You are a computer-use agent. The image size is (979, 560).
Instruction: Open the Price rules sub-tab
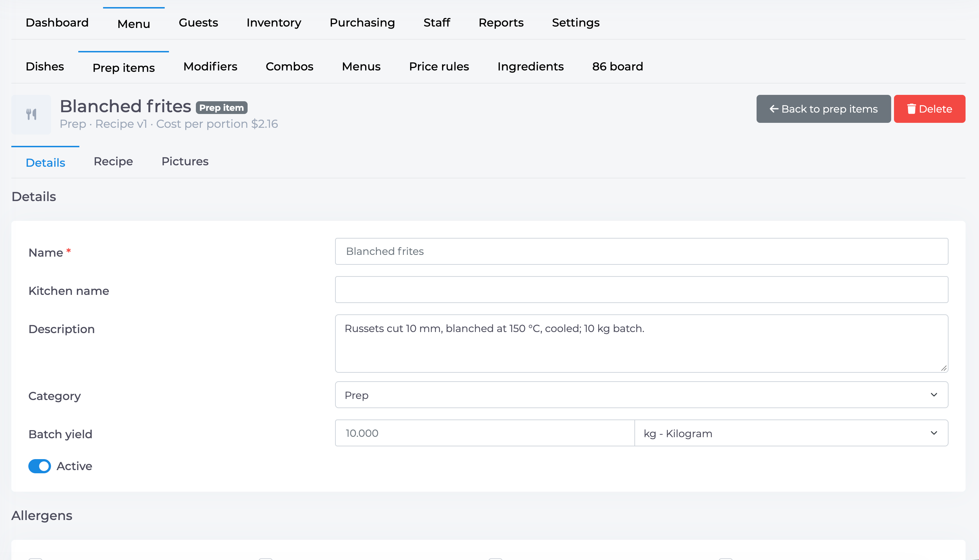439,67
